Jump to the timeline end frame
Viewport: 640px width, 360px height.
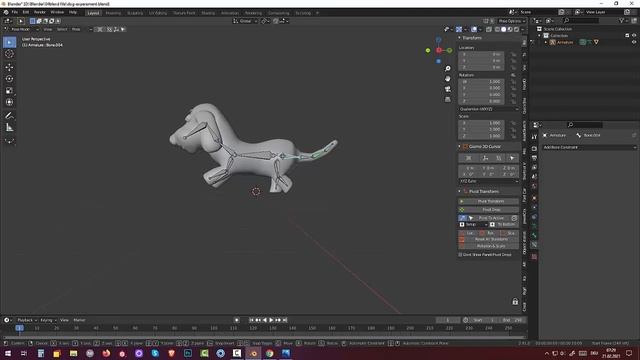(x=285, y=320)
